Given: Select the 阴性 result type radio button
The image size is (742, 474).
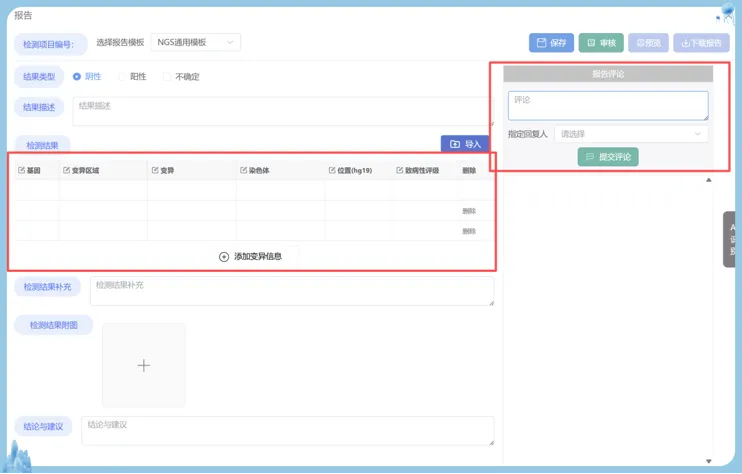Looking at the screenshot, I should click(x=77, y=77).
